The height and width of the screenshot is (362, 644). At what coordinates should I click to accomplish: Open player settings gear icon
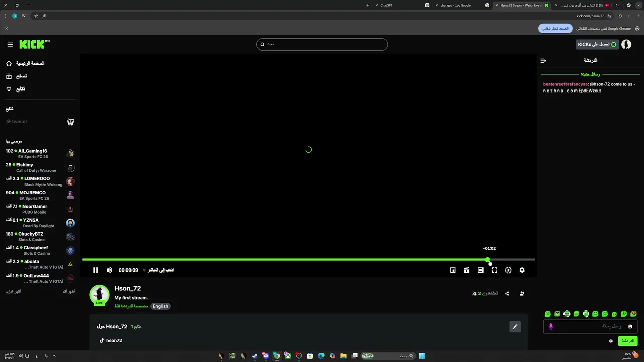pyautogui.click(x=522, y=270)
